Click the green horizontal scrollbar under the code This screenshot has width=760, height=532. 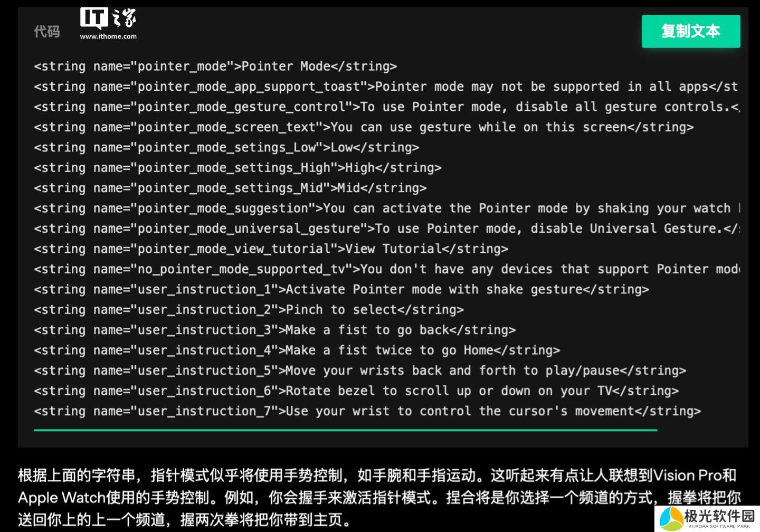345,430
